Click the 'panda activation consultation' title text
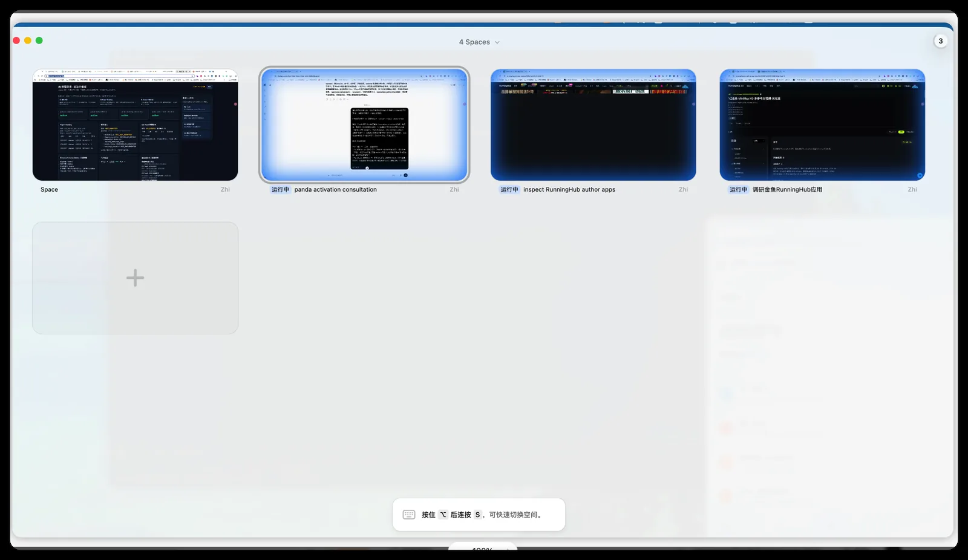 click(335, 190)
